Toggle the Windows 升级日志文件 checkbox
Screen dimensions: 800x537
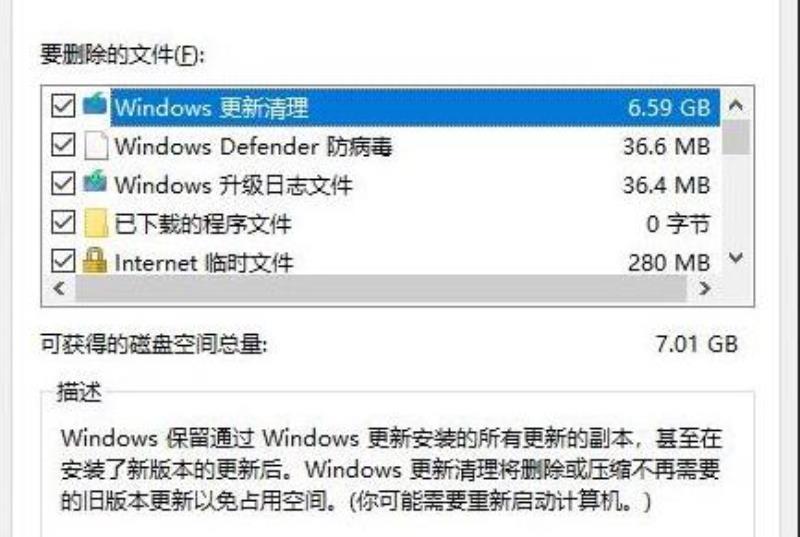[63, 184]
